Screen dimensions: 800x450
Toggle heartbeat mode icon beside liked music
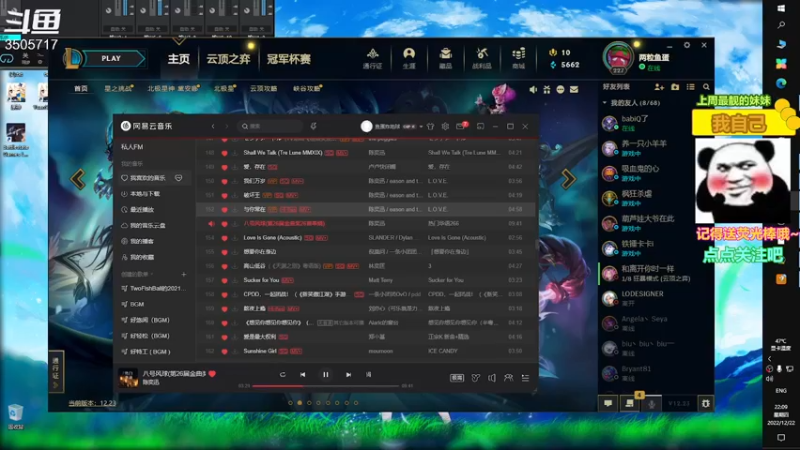pyautogui.click(x=179, y=178)
